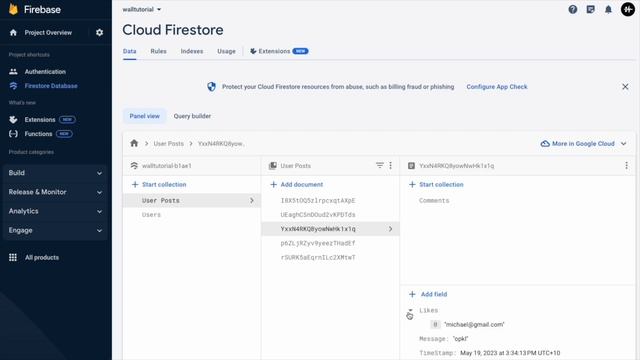Click the Authentication people icon
This screenshot has width=640, height=360.
pos(13,71)
